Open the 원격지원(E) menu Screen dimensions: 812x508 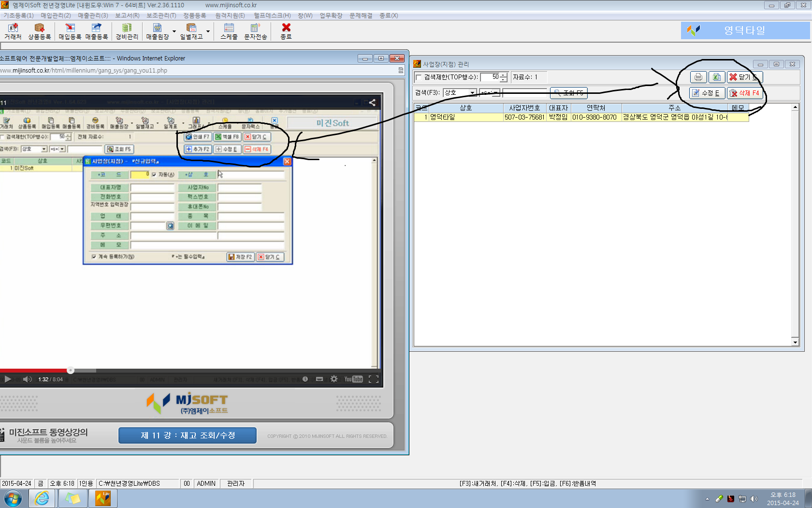tap(230, 15)
